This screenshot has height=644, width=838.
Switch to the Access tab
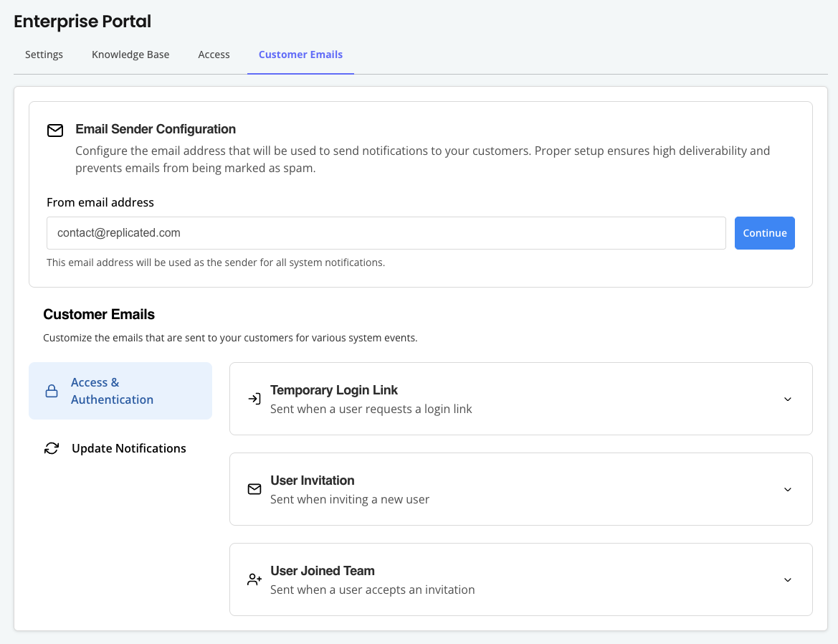pos(214,55)
